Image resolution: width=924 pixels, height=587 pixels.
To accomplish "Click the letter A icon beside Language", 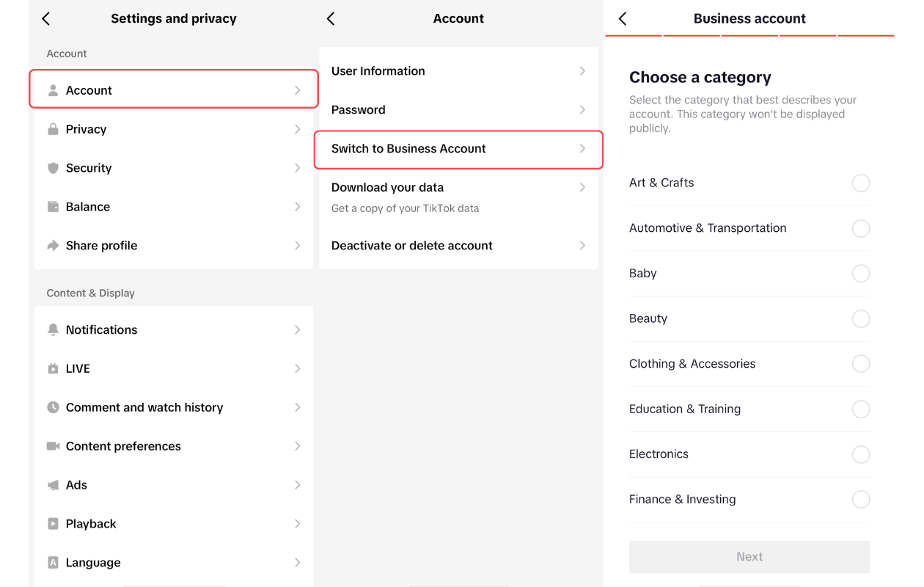I will point(53,563).
